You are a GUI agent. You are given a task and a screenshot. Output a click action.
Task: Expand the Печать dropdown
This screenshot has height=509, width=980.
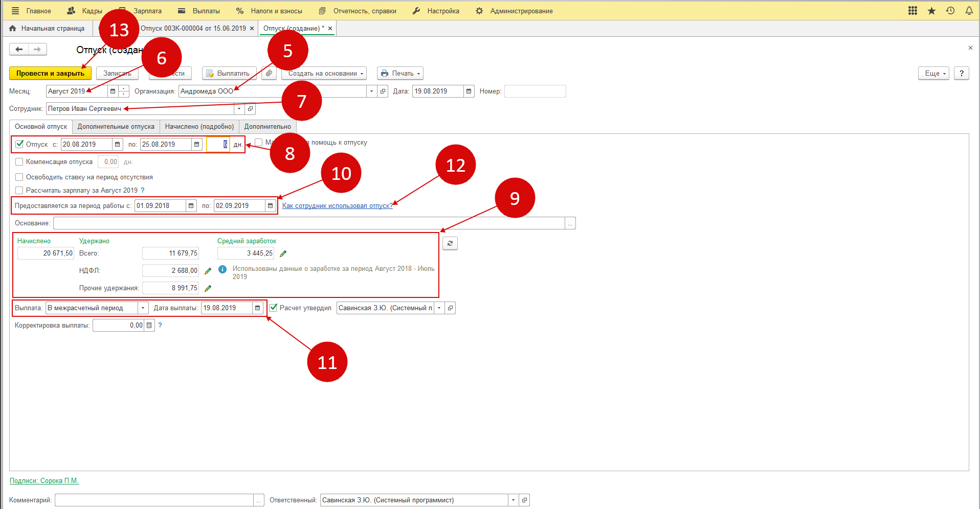click(400, 73)
